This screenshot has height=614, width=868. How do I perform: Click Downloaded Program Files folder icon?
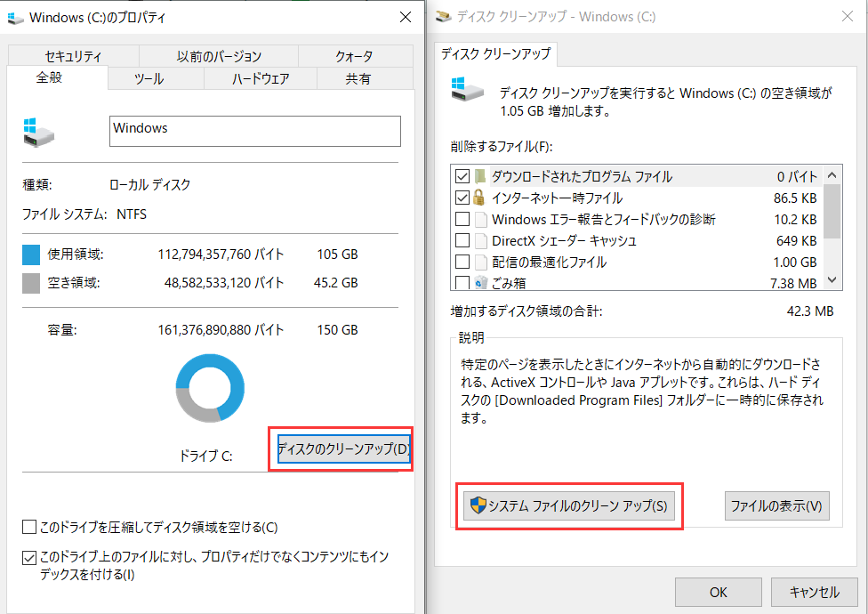[x=480, y=176]
